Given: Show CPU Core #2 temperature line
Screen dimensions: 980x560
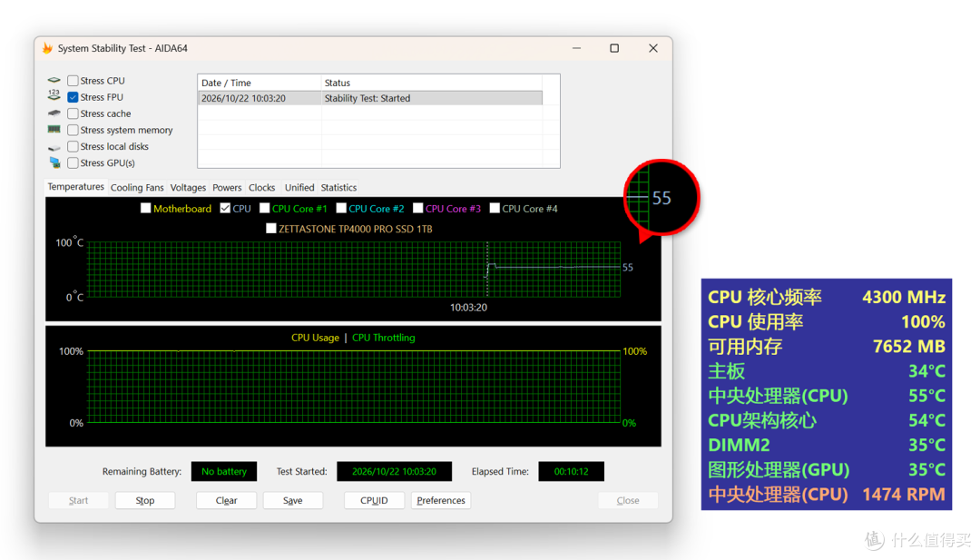Looking at the screenshot, I should pos(341,208).
